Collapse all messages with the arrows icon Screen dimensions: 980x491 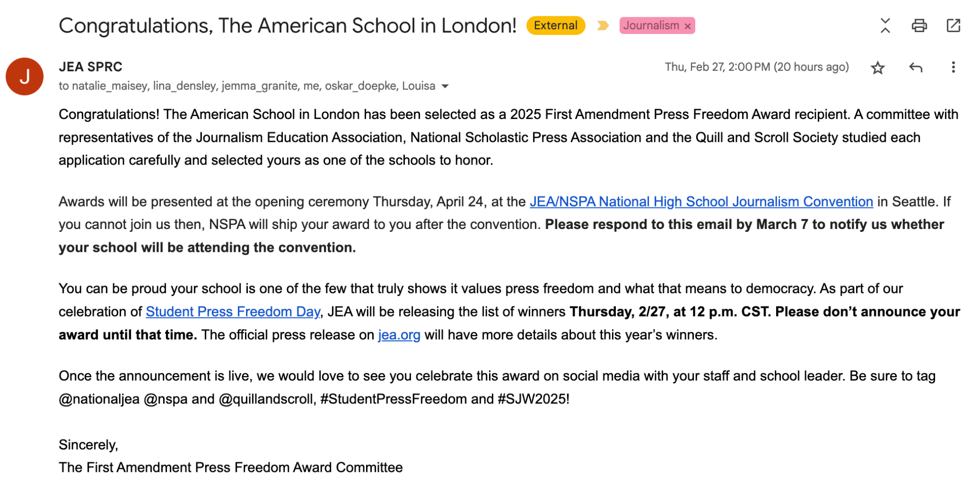coord(885,25)
